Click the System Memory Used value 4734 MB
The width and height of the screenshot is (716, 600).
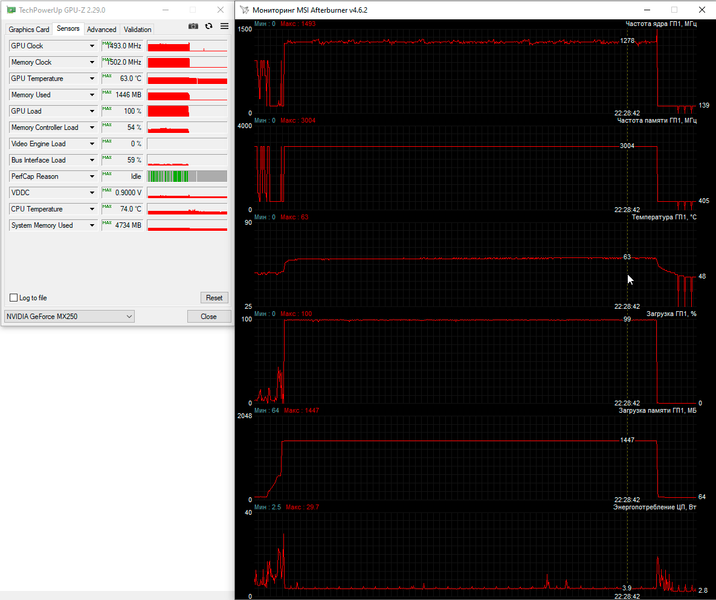(122, 226)
